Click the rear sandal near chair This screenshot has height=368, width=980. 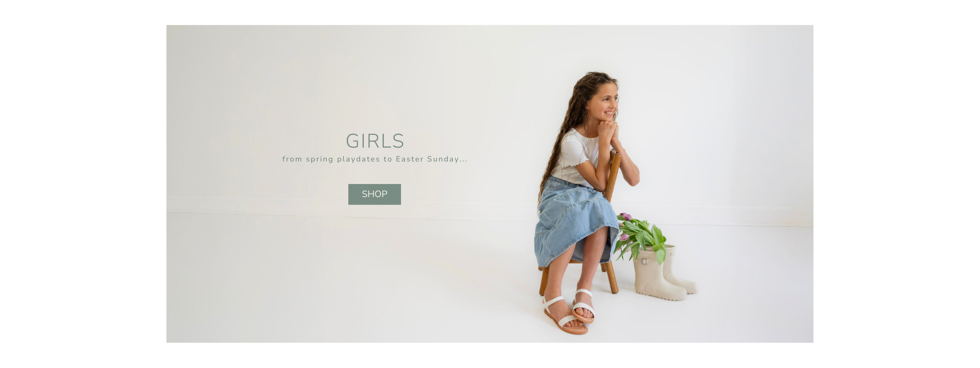[x=584, y=305]
